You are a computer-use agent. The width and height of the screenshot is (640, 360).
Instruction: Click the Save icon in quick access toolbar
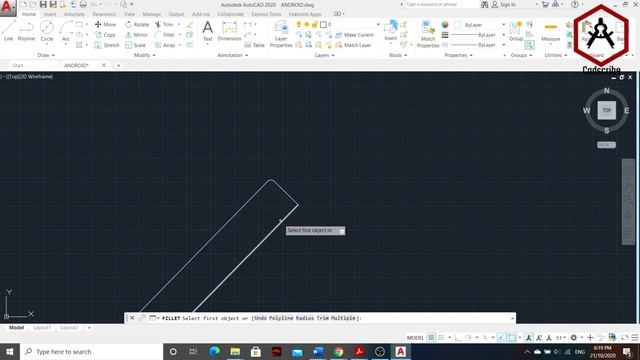[x=43, y=4]
